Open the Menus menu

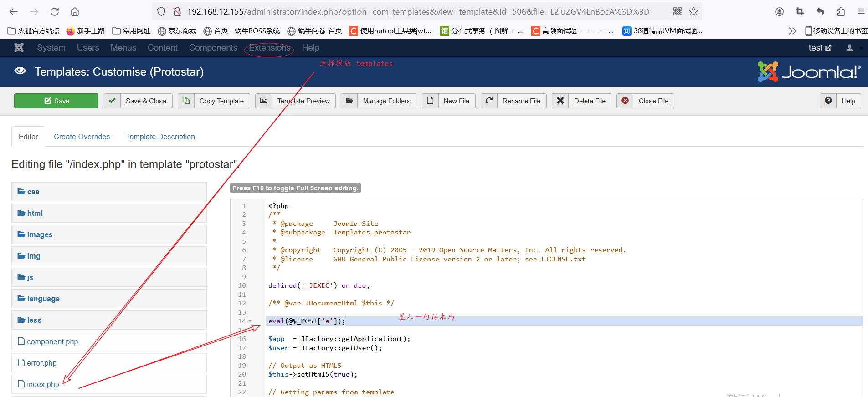[x=123, y=47]
